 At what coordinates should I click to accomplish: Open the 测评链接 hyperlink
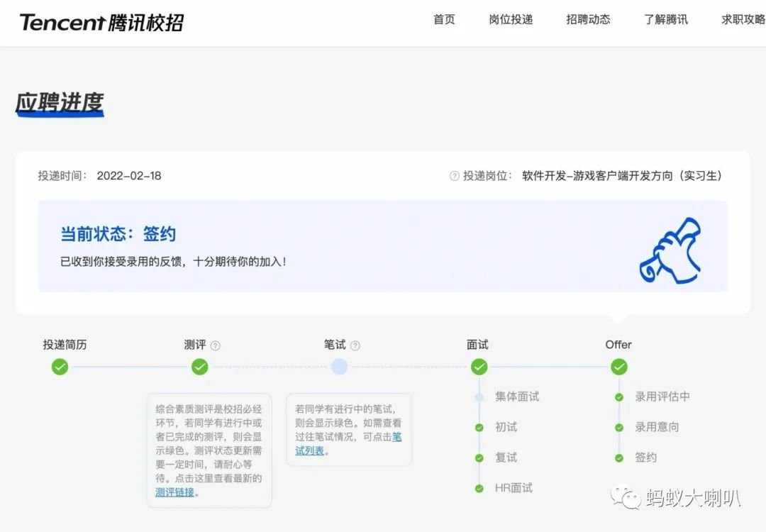(x=174, y=492)
